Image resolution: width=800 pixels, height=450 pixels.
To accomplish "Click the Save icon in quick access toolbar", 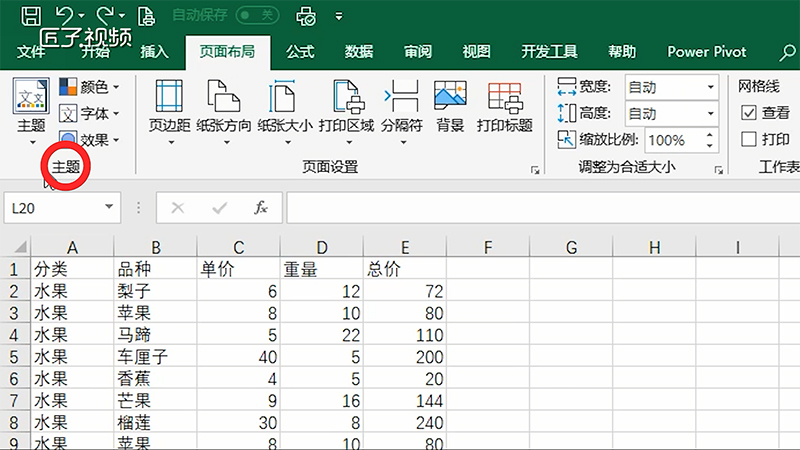I will (31, 15).
